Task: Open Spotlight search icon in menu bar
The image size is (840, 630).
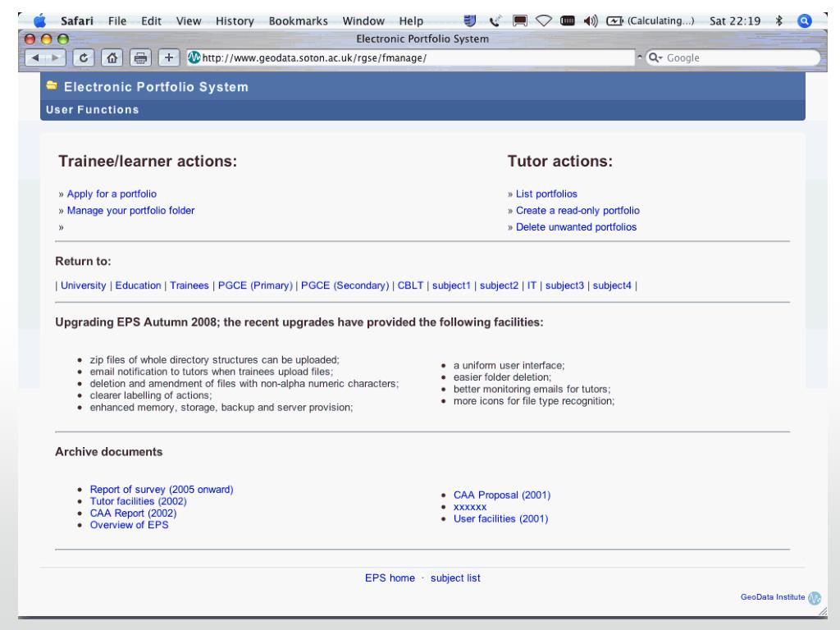Action: click(x=804, y=21)
